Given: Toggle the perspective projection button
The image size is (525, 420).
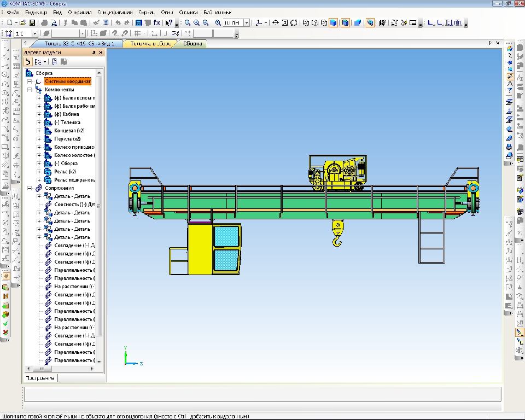Looking at the screenshot, I should (358, 23).
